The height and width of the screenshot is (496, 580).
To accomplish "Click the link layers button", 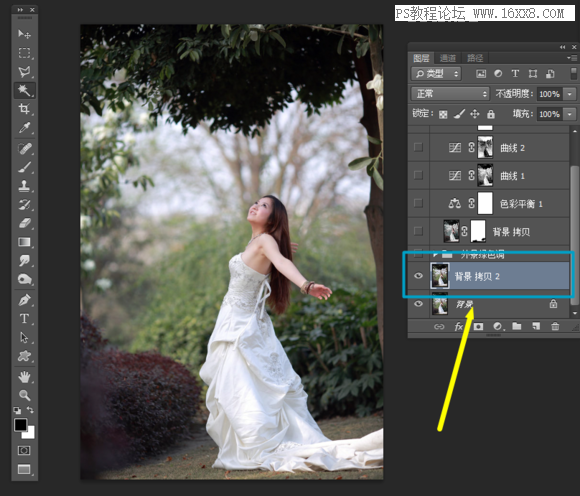I will point(439,326).
